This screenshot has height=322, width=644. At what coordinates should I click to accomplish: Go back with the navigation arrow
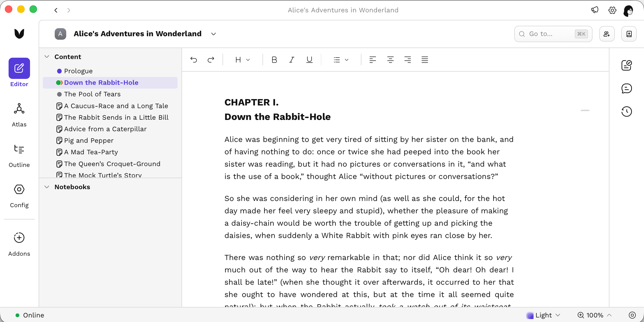point(56,10)
